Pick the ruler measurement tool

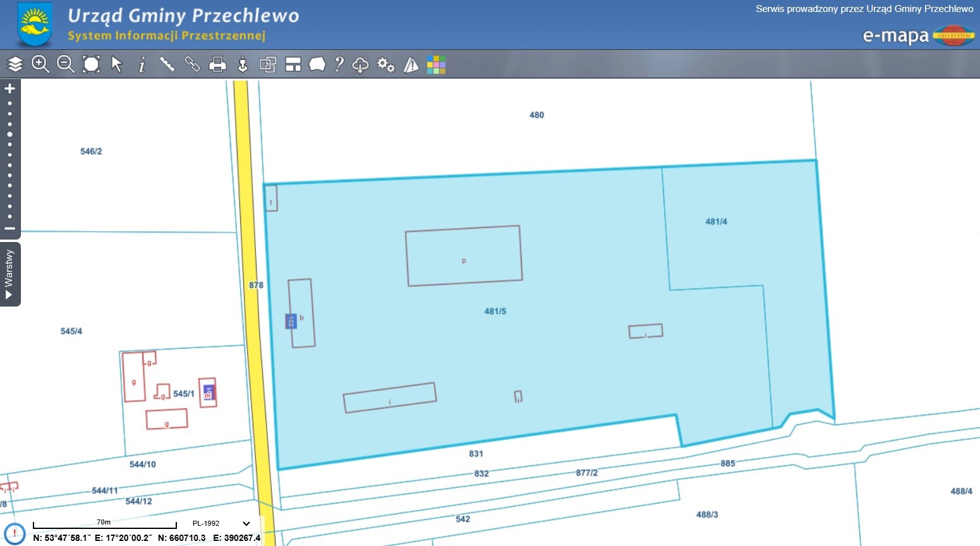(x=167, y=64)
